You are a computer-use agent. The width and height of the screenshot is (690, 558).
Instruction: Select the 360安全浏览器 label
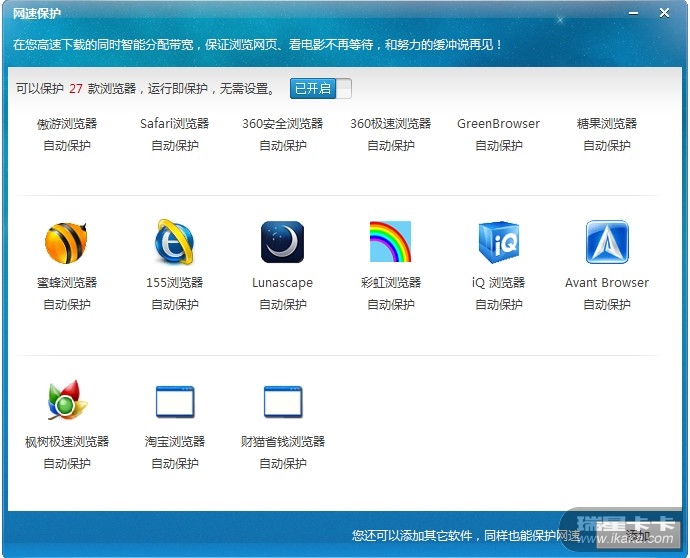283,124
